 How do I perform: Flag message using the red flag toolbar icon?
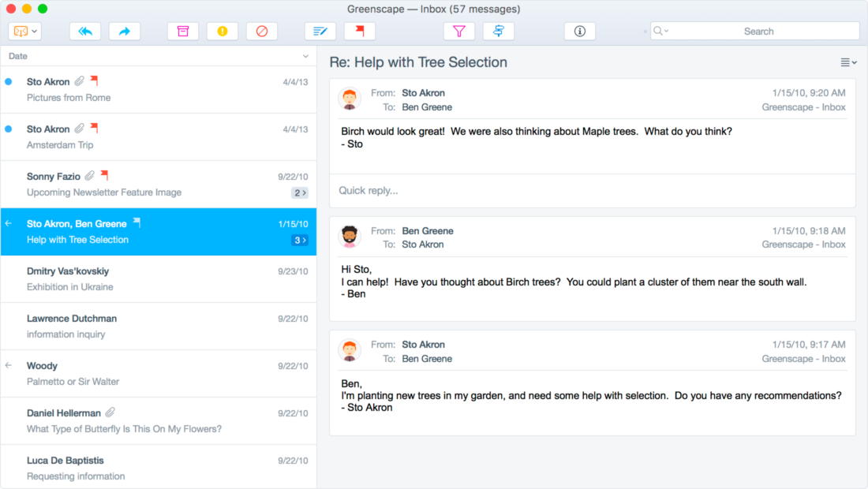coord(360,32)
